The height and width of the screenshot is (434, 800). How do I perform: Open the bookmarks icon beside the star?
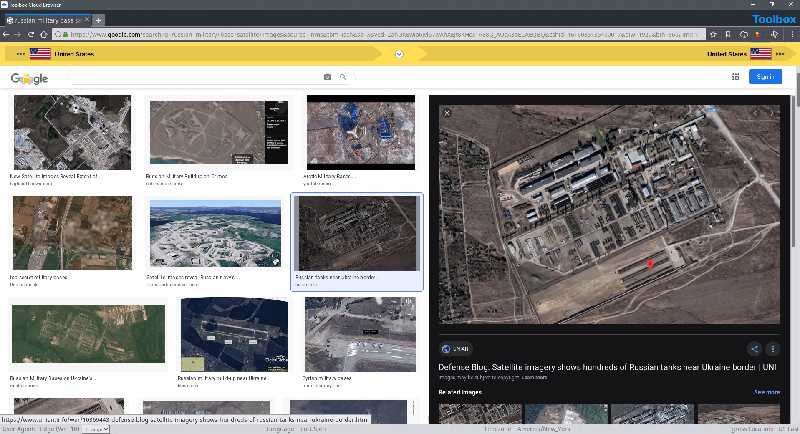click(728, 34)
